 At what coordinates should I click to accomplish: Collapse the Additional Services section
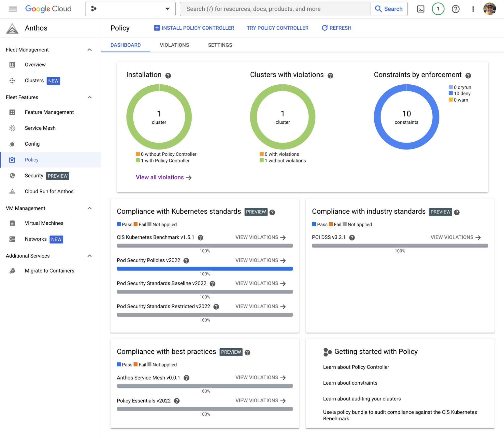(x=89, y=256)
